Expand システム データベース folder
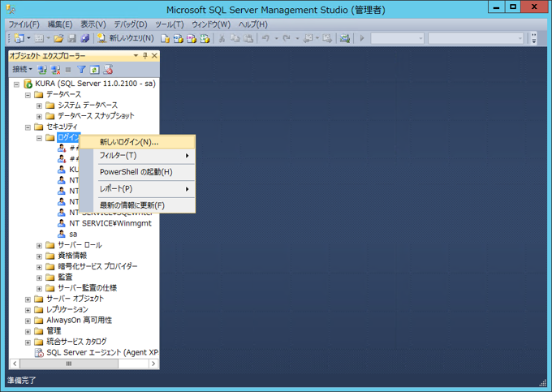Image resolution: width=552 pixels, height=392 pixels. coord(39,106)
